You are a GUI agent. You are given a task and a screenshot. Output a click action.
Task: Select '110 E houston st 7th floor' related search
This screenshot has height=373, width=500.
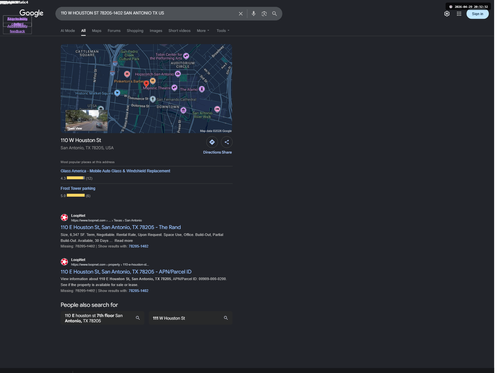click(x=102, y=318)
